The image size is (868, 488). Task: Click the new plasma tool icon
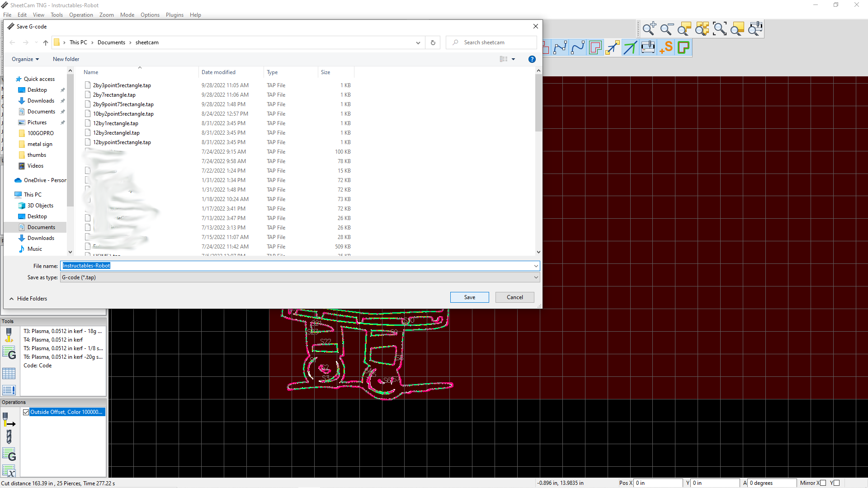click(x=9, y=335)
